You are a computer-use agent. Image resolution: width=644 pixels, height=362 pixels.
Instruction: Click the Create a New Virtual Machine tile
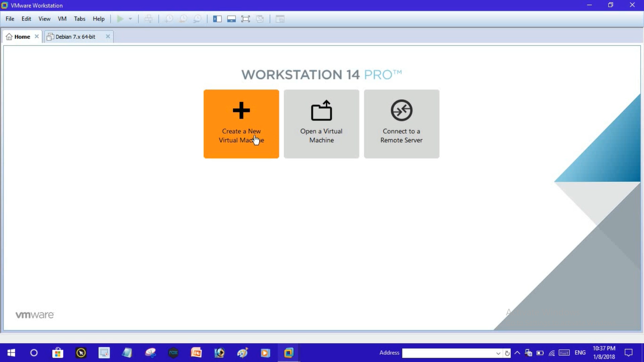tap(241, 124)
